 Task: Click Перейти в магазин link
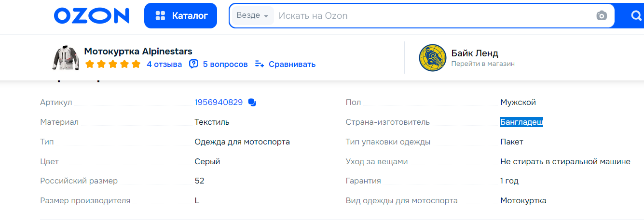coord(483,64)
